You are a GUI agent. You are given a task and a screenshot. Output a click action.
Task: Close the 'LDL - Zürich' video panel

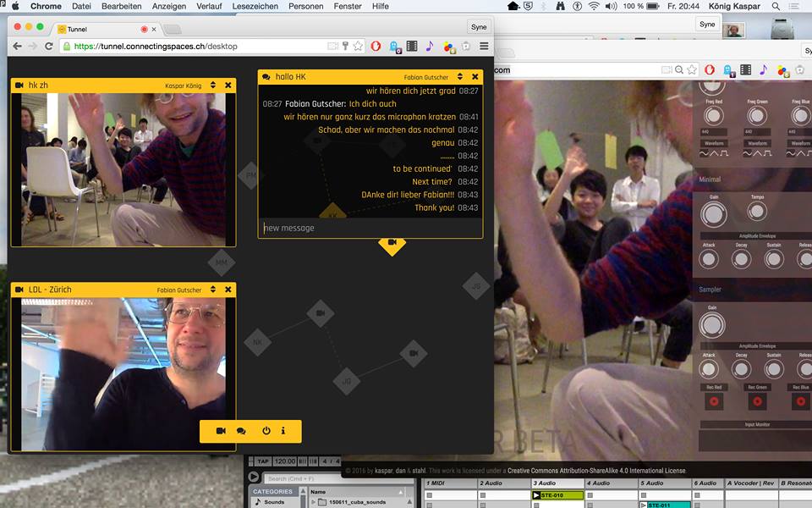click(x=228, y=290)
